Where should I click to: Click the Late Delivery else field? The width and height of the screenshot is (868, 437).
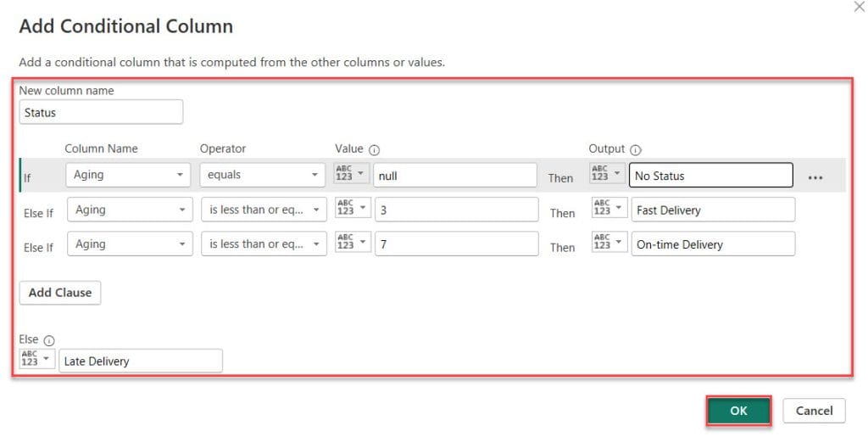(x=141, y=361)
